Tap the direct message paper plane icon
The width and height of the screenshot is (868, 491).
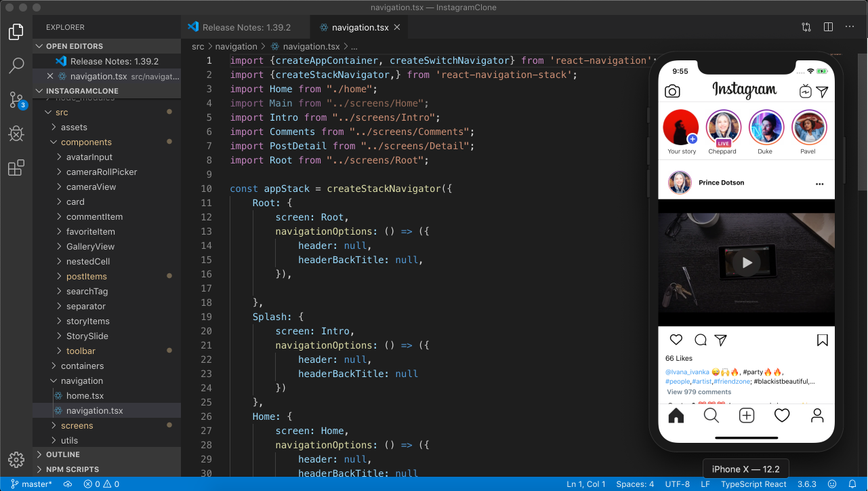720,340
